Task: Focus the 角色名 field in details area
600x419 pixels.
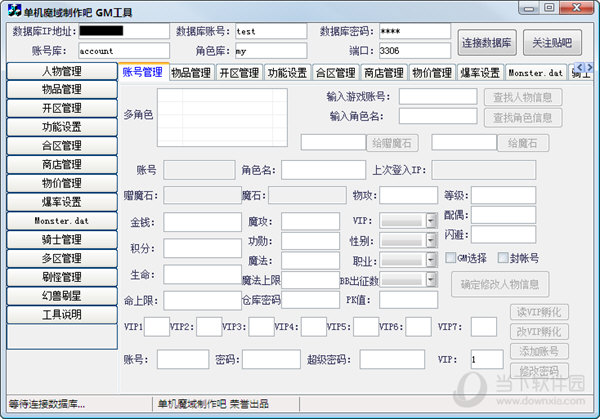Action: coord(323,170)
